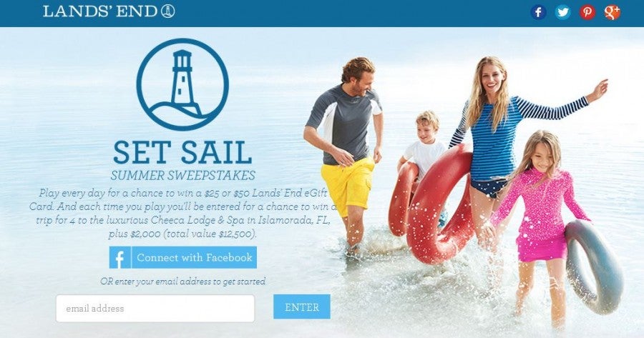Click the large circular lighthouse emblem
This screenshot has width=644, height=338.
coord(182,84)
